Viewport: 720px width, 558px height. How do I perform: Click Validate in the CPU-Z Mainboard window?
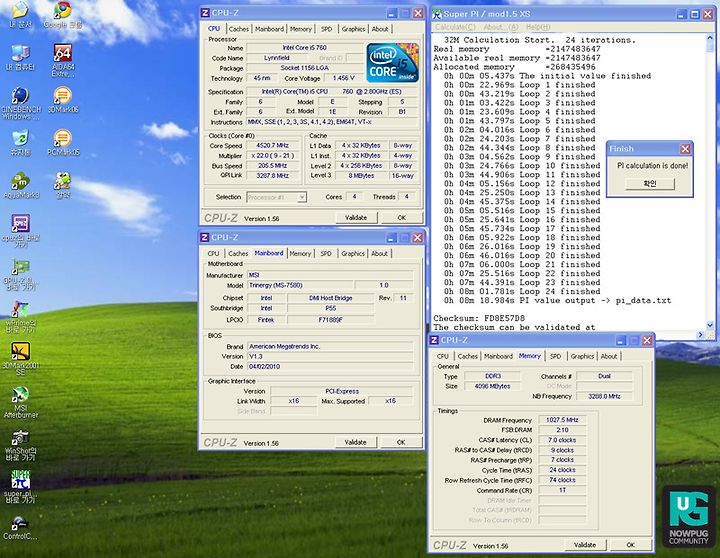point(355,442)
